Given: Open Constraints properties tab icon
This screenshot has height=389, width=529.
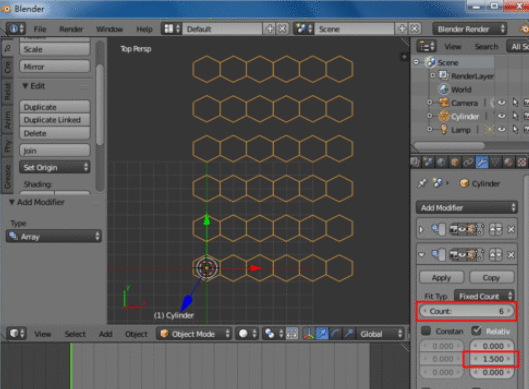Looking at the screenshot, I should coord(468,163).
